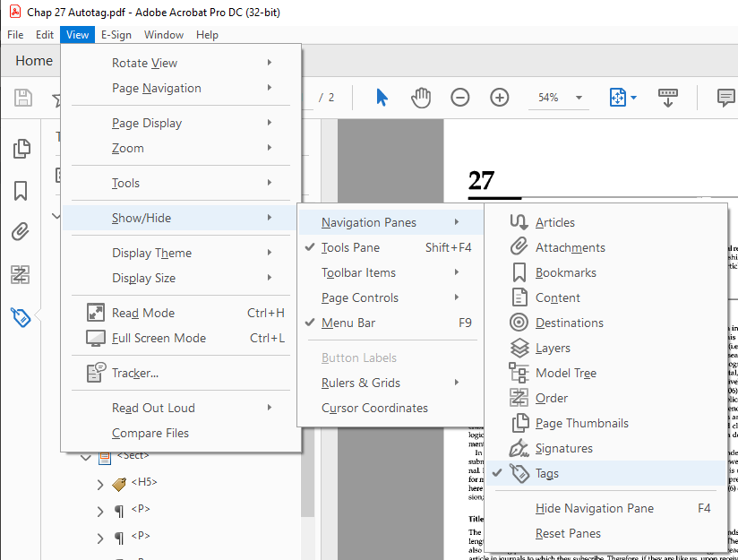Expand the Zoom submenu
The width and height of the screenshot is (738, 560).
pos(181,148)
